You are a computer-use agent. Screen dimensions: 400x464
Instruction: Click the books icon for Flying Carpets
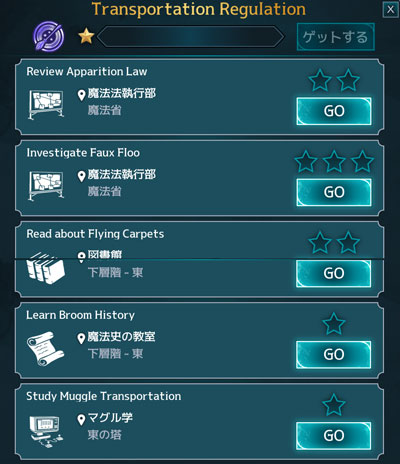(x=46, y=268)
